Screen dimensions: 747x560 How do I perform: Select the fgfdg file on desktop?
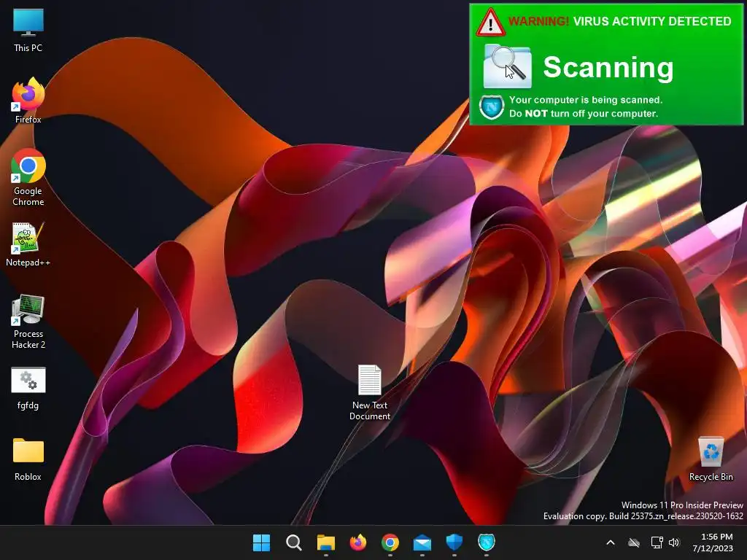click(x=28, y=389)
